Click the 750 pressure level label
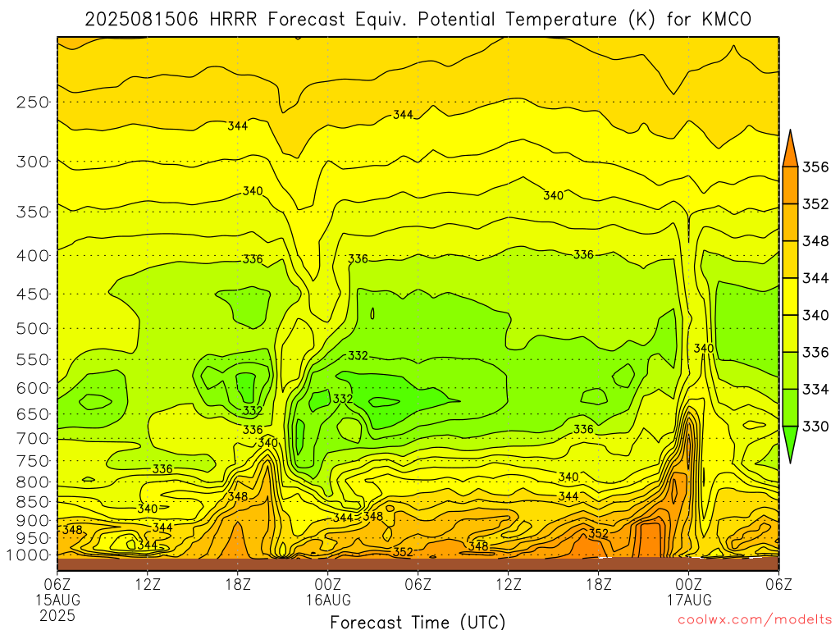Screen dimensions: 840x630 pos(33,461)
